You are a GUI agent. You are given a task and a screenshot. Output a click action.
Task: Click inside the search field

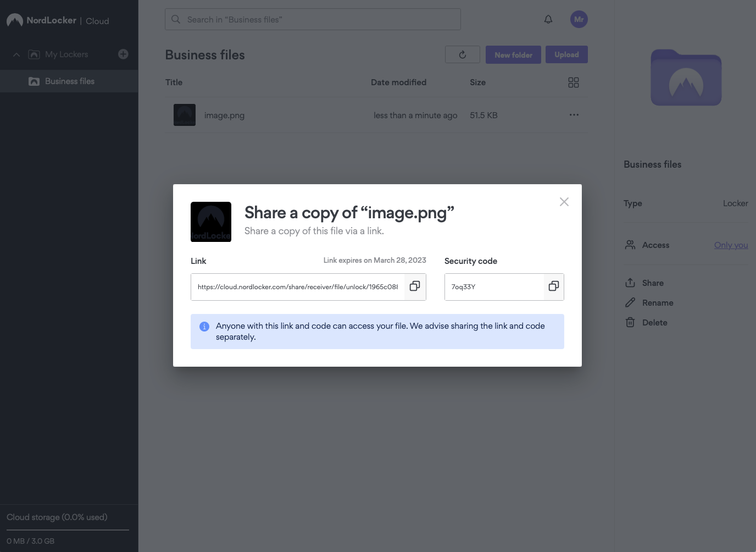(x=313, y=19)
